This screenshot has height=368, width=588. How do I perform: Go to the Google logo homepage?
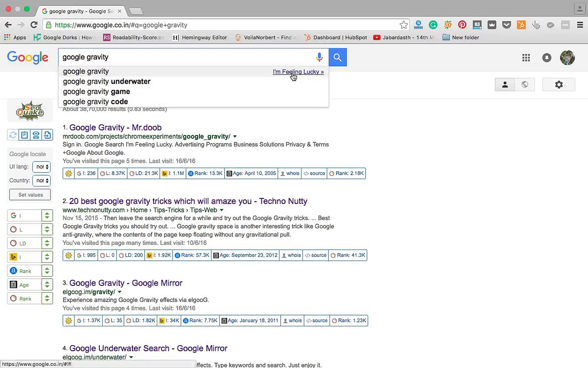(28, 58)
